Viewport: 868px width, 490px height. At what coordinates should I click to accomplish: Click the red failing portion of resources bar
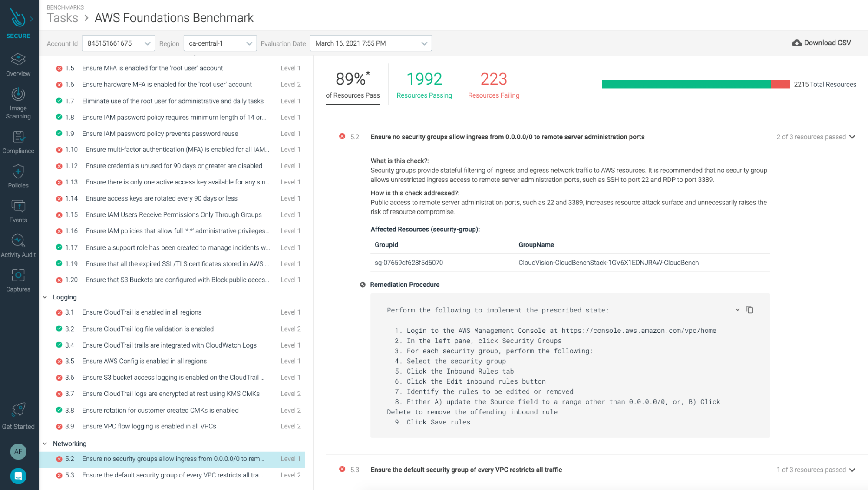(780, 84)
